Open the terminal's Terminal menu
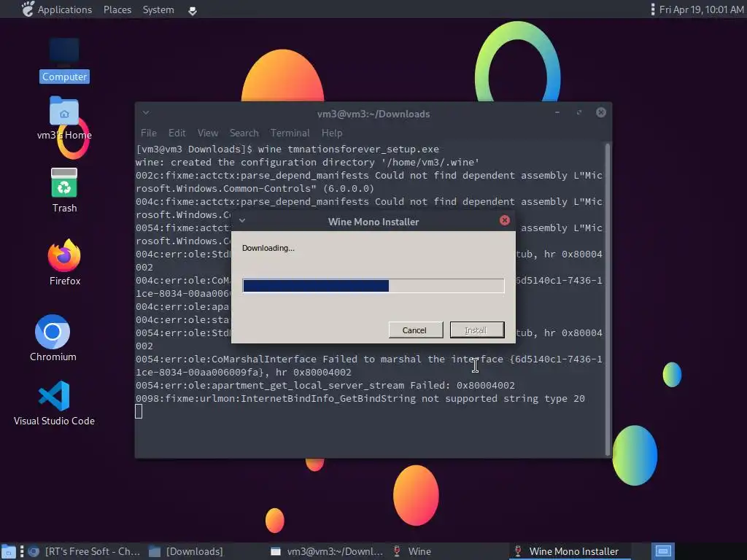The image size is (747, 560). click(x=290, y=133)
